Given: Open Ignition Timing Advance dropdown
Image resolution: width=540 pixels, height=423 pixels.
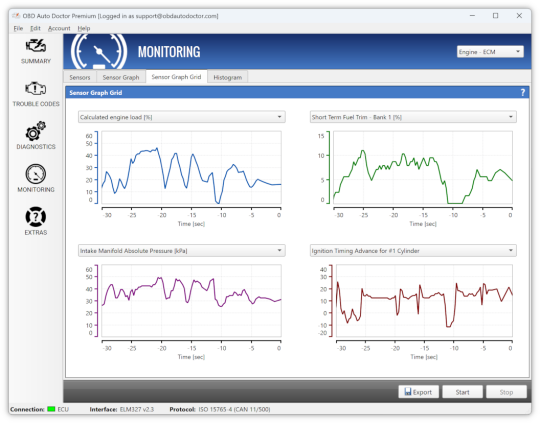Looking at the screenshot, I should 413,251.
